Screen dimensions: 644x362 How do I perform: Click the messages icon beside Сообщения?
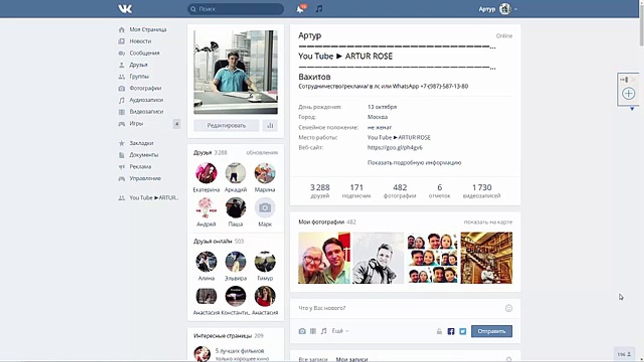click(x=121, y=53)
